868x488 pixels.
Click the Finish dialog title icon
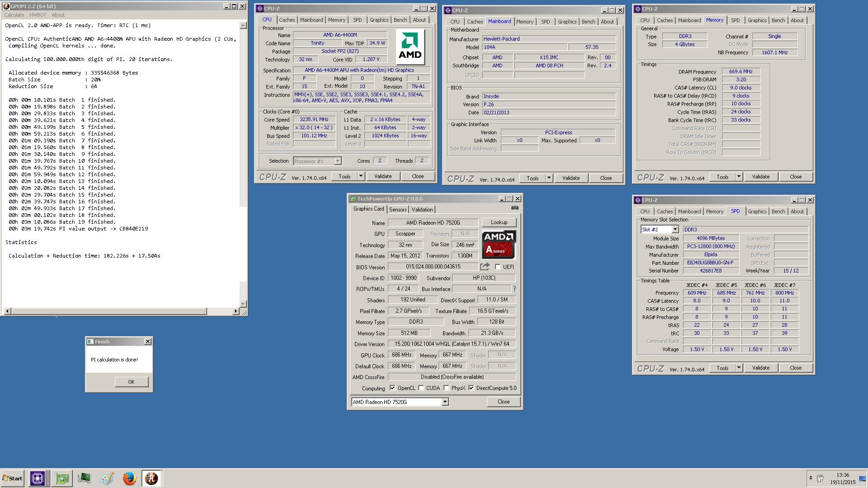(x=90, y=342)
